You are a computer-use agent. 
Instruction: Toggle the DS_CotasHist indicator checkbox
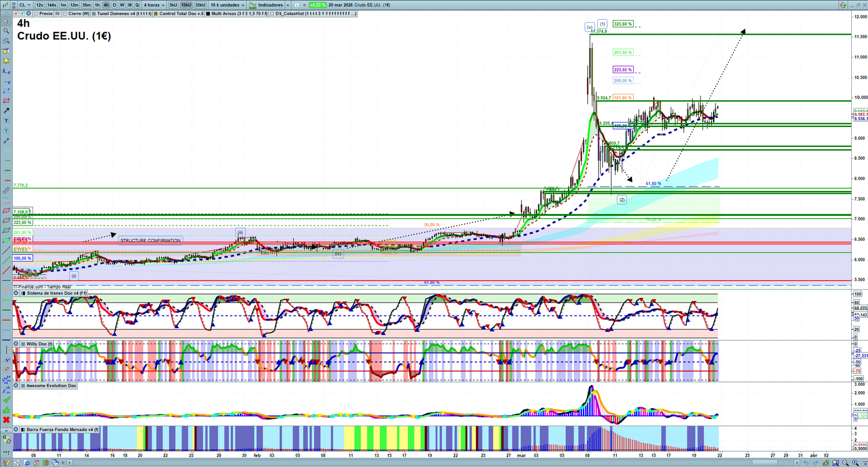272,14
